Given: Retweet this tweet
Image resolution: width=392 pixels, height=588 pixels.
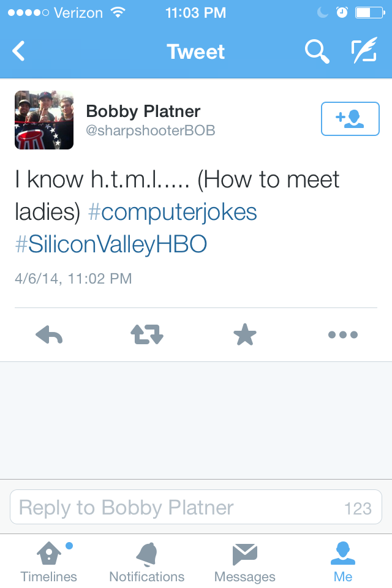Looking at the screenshot, I should 147,334.
